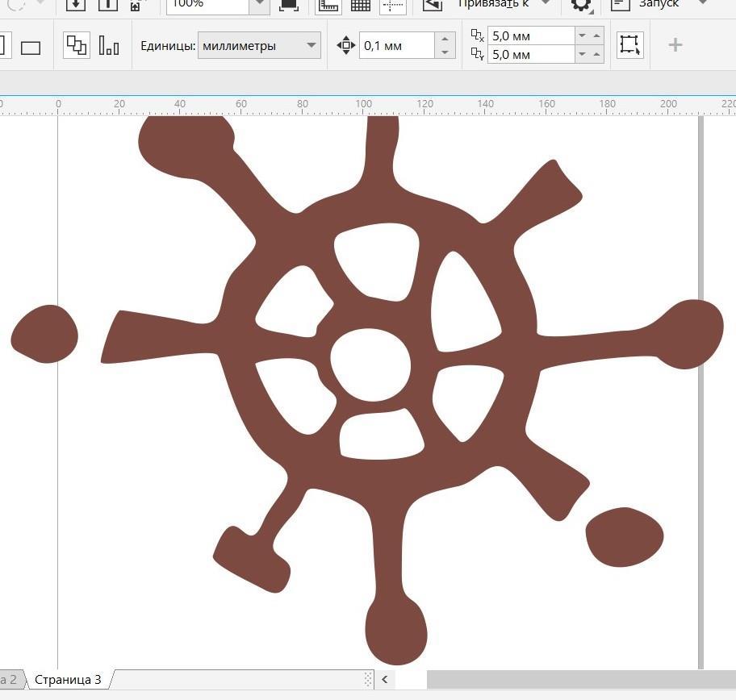Click the page scroll left arrow
Image resolution: width=736 pixels, height=700 pixels.
pos(384,679)
